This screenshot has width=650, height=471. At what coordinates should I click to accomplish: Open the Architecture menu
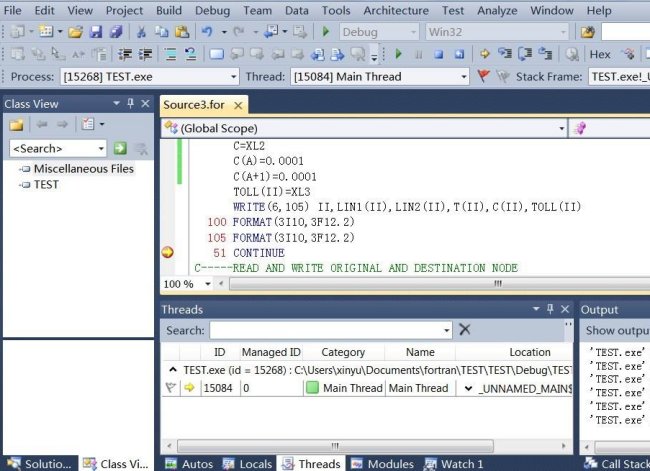tap(396, 10)
